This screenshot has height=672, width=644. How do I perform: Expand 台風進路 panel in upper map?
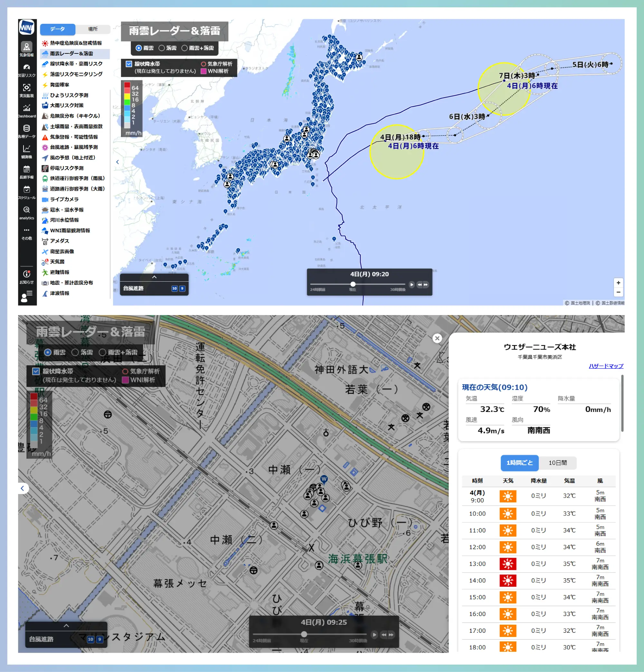(x=154, y=277)
